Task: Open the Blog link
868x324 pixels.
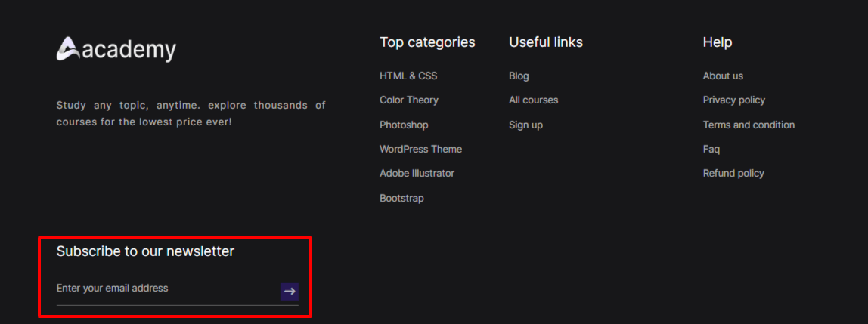Action: point(519,76)
